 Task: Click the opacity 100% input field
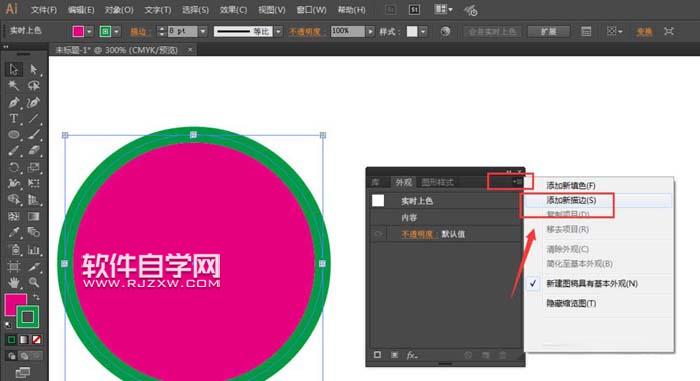pyautogui.click(x=348, y=31)
